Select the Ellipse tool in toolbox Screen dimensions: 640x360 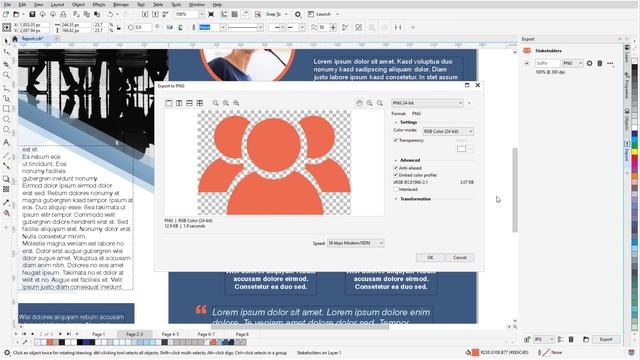tap(6, 119)
